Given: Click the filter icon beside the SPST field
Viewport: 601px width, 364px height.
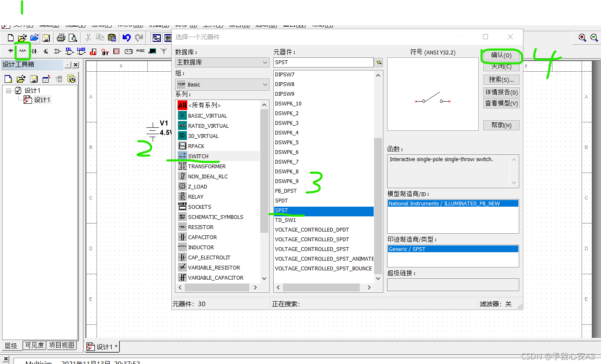Looking at the screenshot, I should (x=379, y=62).
